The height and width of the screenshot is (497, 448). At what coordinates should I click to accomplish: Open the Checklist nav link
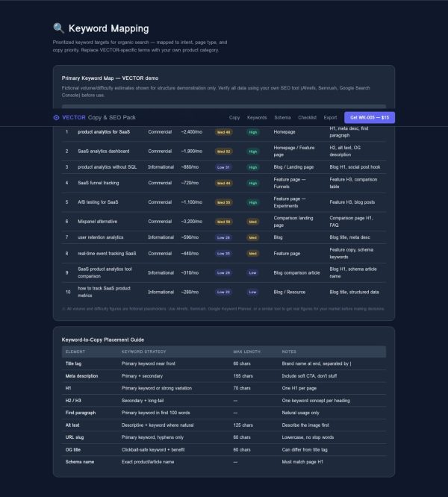click(307, 118)
